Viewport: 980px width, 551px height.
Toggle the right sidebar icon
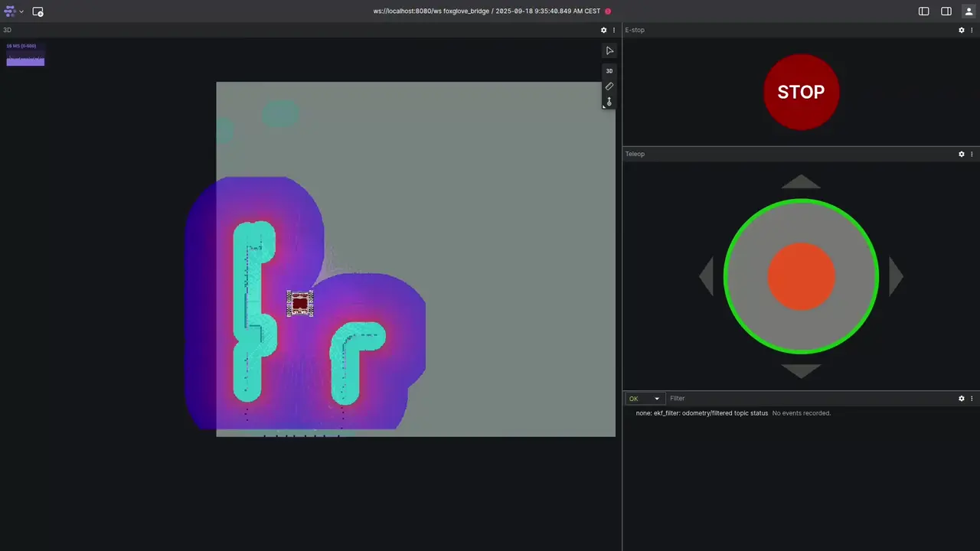tap(946, 11)
